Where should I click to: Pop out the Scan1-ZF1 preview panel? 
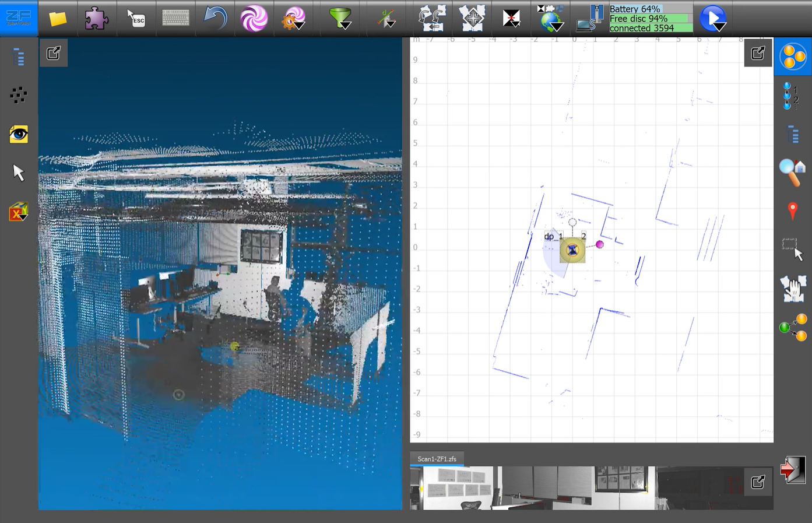tap(758, 482)
